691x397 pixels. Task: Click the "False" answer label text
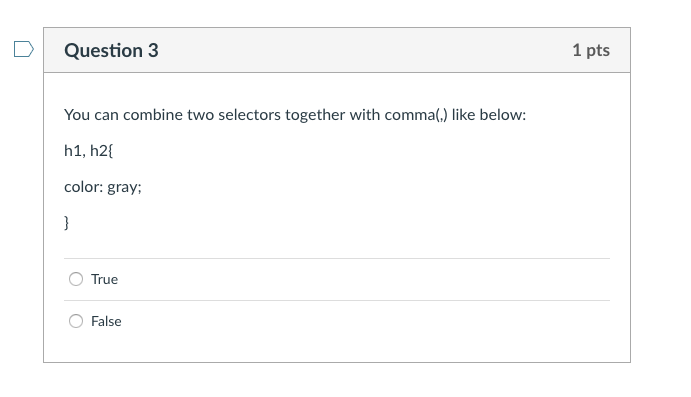point(106,321)
